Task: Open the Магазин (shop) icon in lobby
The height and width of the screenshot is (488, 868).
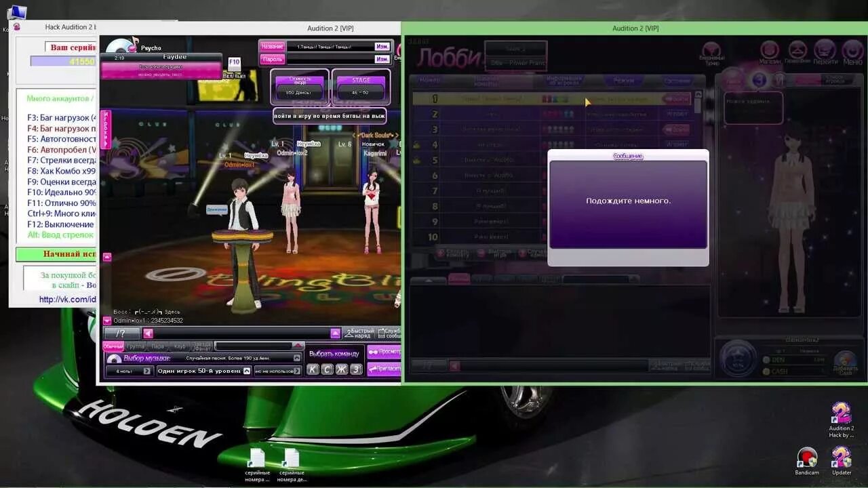Action: click(x=770, y=53)
